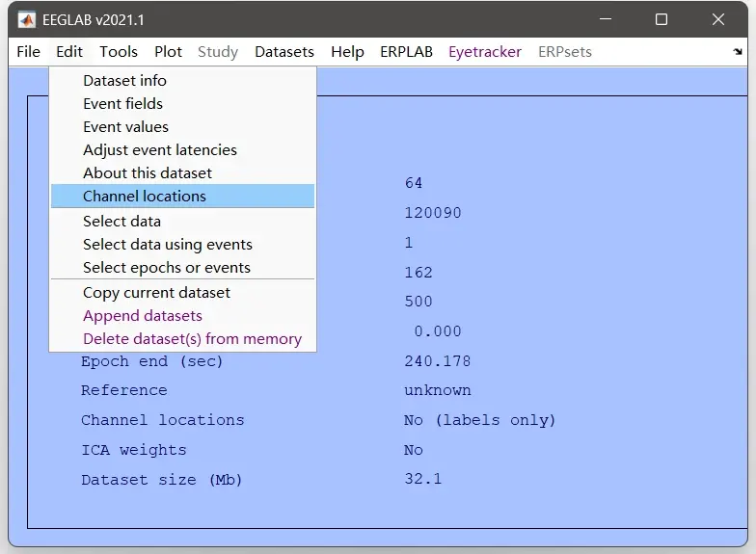The image size is (756, 554).
Task: Click the value 162
Action: click(x=418, y=272)
